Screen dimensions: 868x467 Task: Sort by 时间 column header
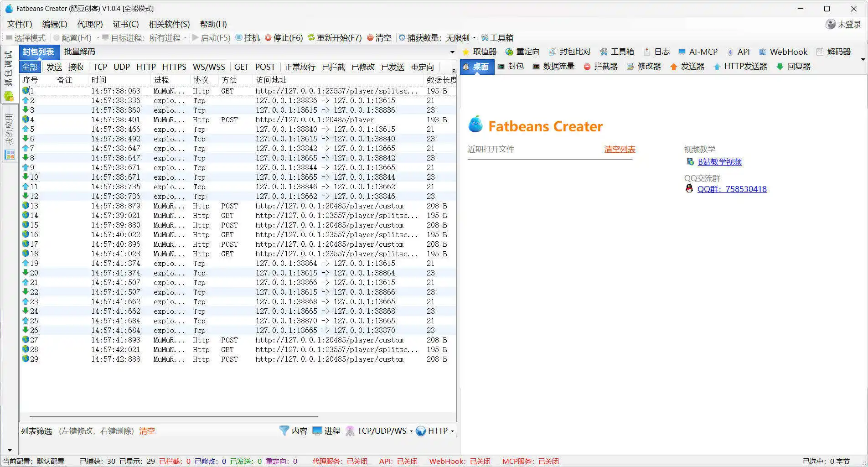(x=119, y=80)
